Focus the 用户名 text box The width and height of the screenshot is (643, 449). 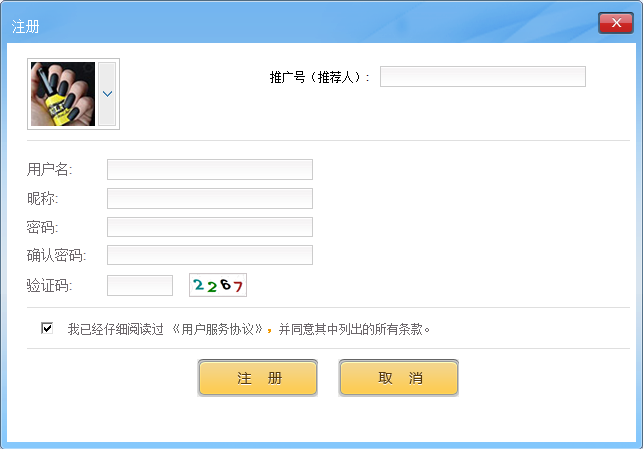coord(209,170)
